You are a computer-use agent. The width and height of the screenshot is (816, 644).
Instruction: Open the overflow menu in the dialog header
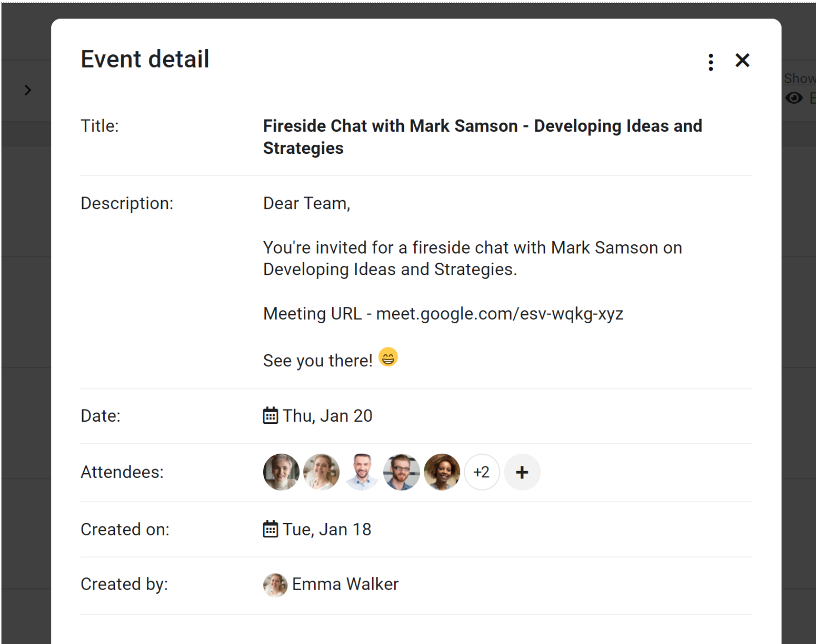click(x=711, y=61)
